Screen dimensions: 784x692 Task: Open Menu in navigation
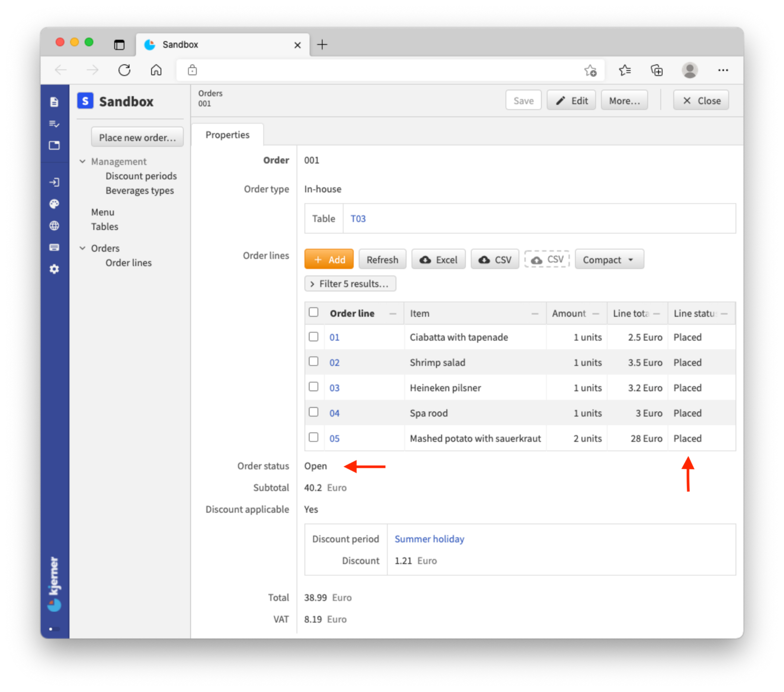click(102, 212)
